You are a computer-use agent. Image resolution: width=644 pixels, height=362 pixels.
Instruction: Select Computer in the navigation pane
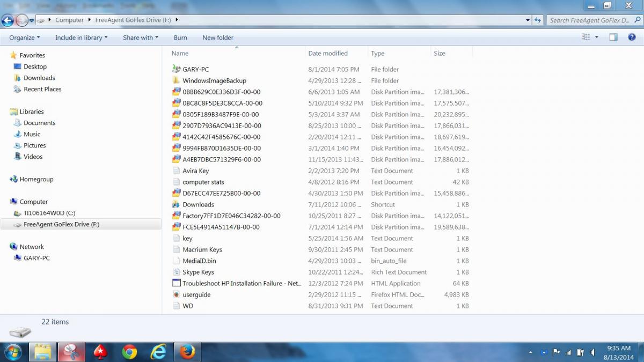34,202
